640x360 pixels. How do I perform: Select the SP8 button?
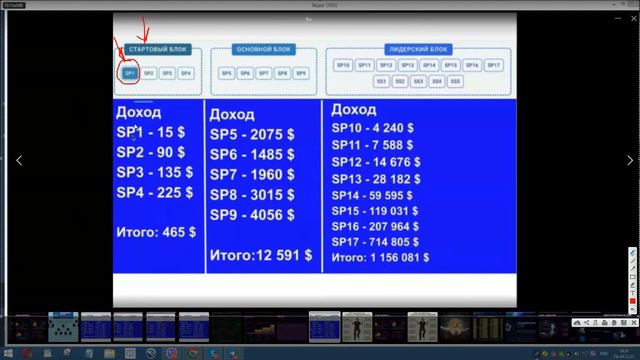[282, 73]
